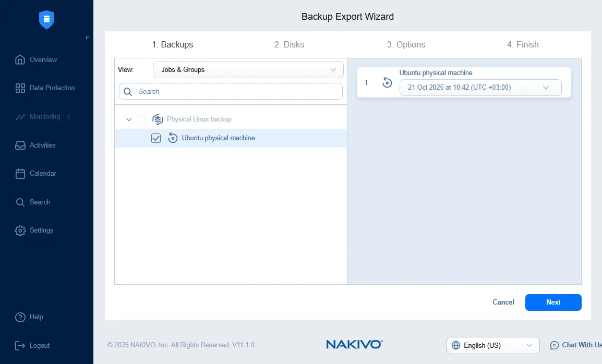602x364 pixels.
Task: Click into the backups Search input field
Action: tap(231, 91)
